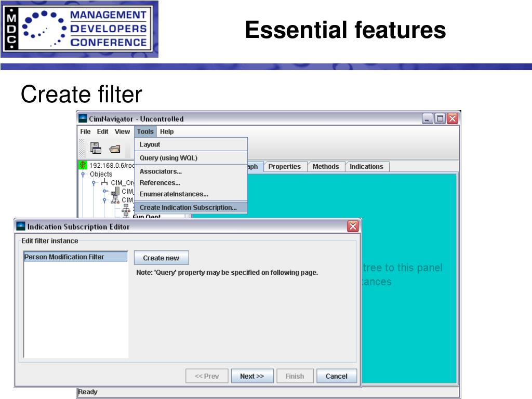Collapse the Objects tree node
The width and height of the screenshot is (532, 399).
tap(83, 174)
